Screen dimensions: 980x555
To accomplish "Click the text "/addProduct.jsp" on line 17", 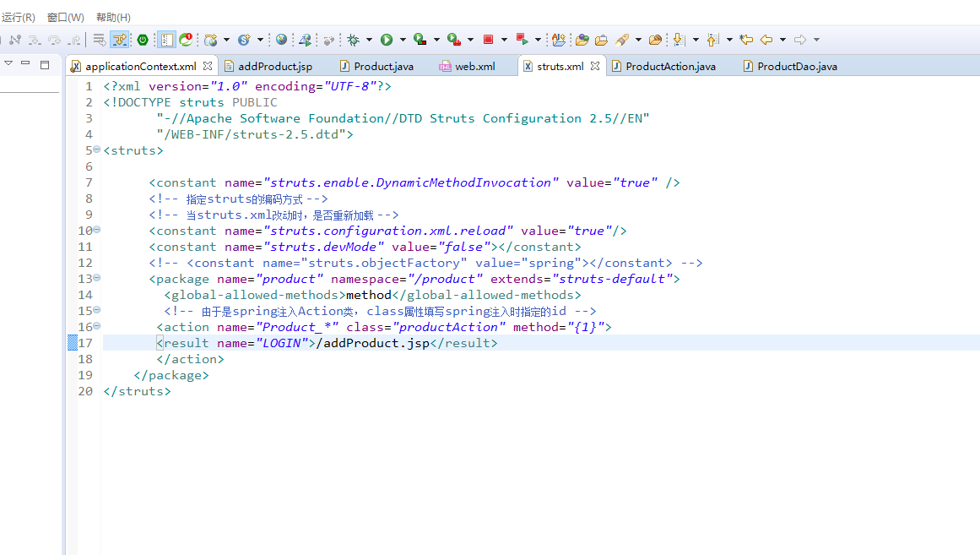I will pos(372,343).
